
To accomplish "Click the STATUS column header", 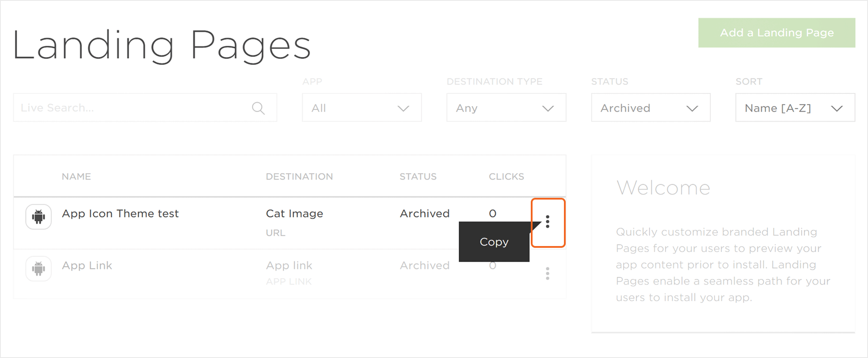I will (418, 177).
